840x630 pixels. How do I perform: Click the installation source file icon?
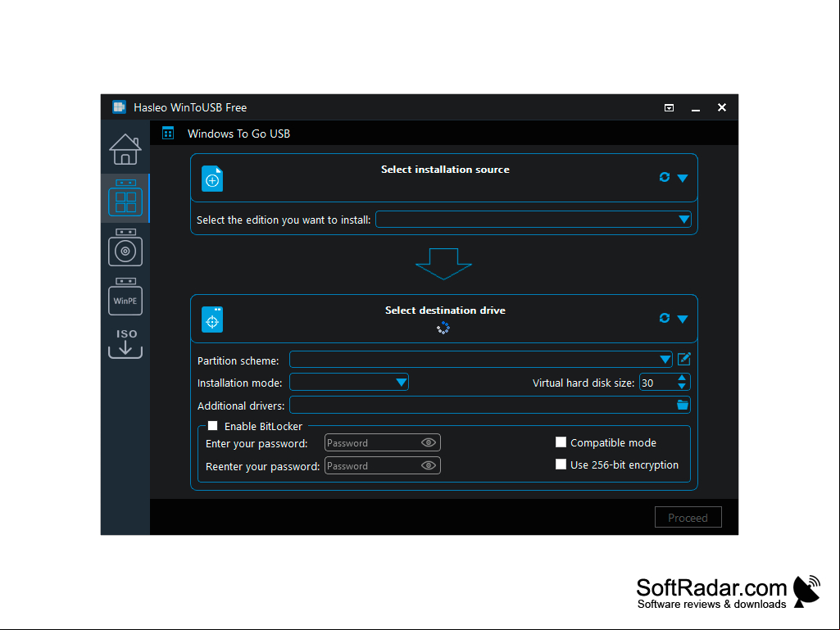point(212,179)
